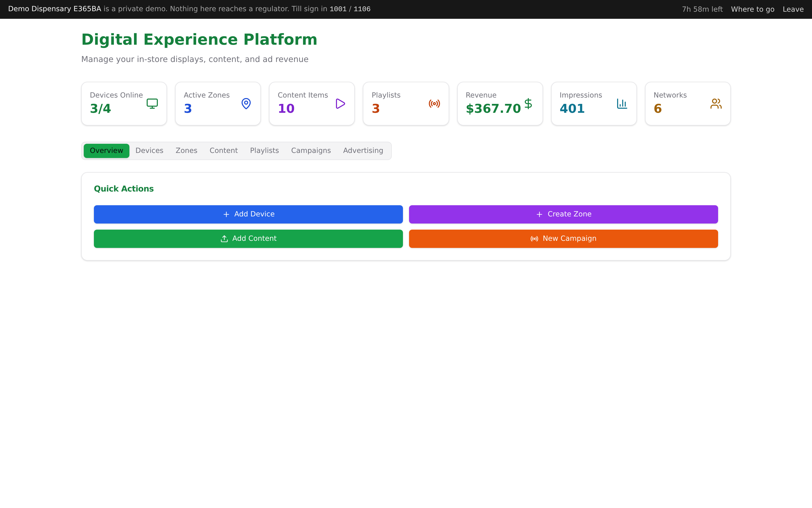Open the Zones tab
This screenshot has width=812, height=508.
186,151
